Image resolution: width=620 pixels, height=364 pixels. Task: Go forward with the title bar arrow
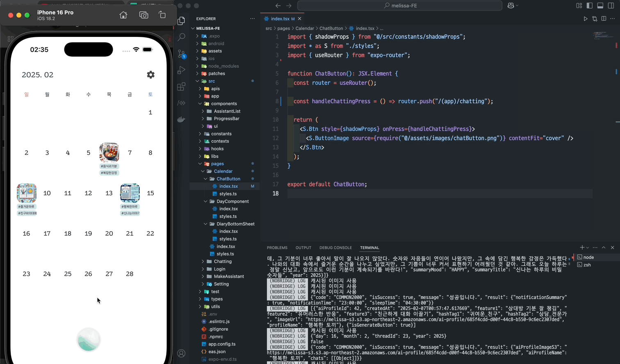289,6
